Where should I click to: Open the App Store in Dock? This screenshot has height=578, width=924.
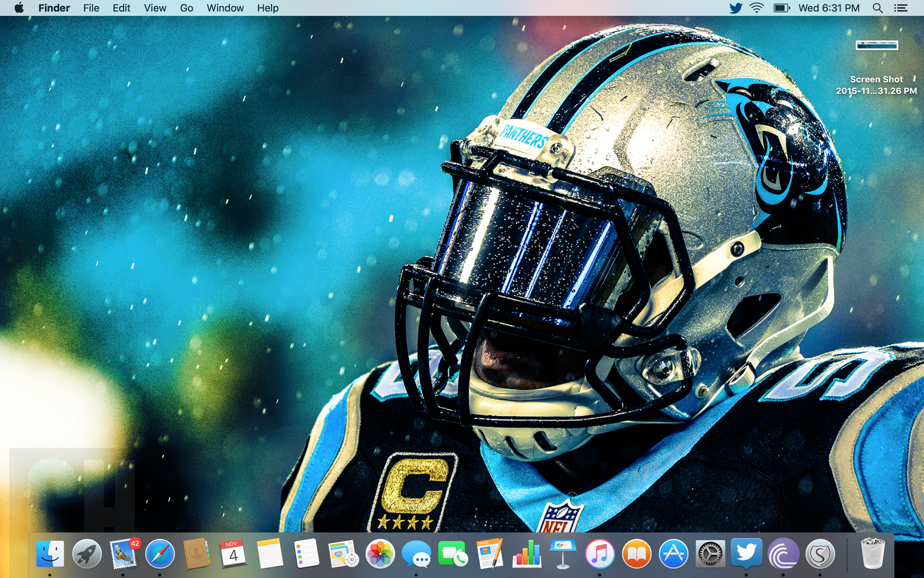click(x=673, y=553)
